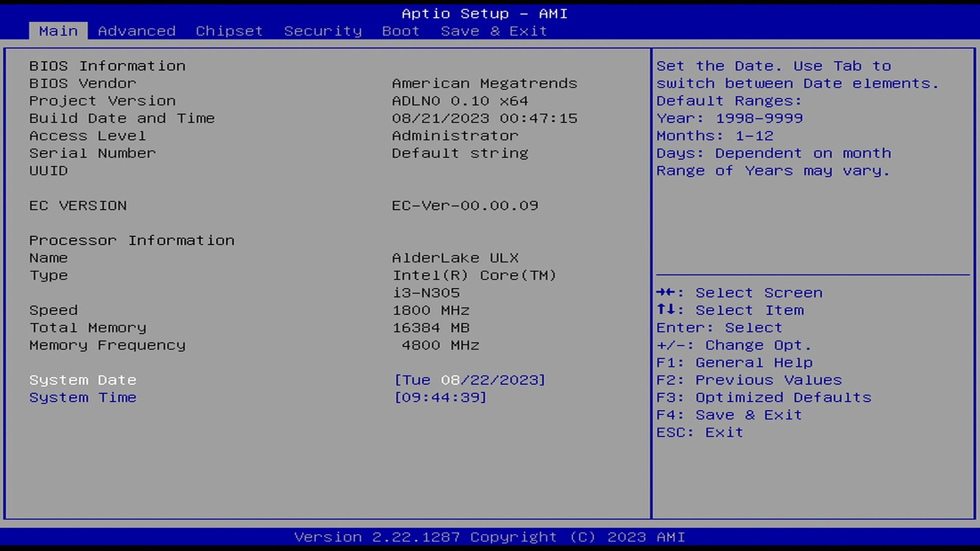
Task: Click the AlderLake ULX value
Action: 455,258
